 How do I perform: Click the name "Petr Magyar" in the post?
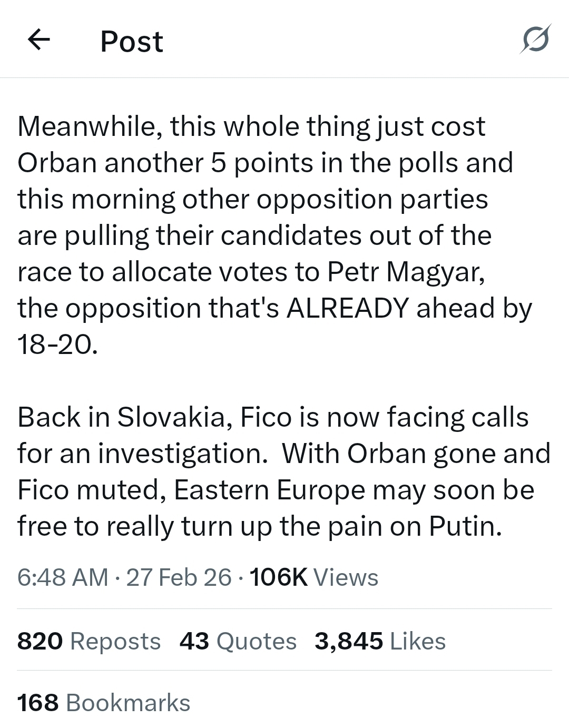coord(406,272)
